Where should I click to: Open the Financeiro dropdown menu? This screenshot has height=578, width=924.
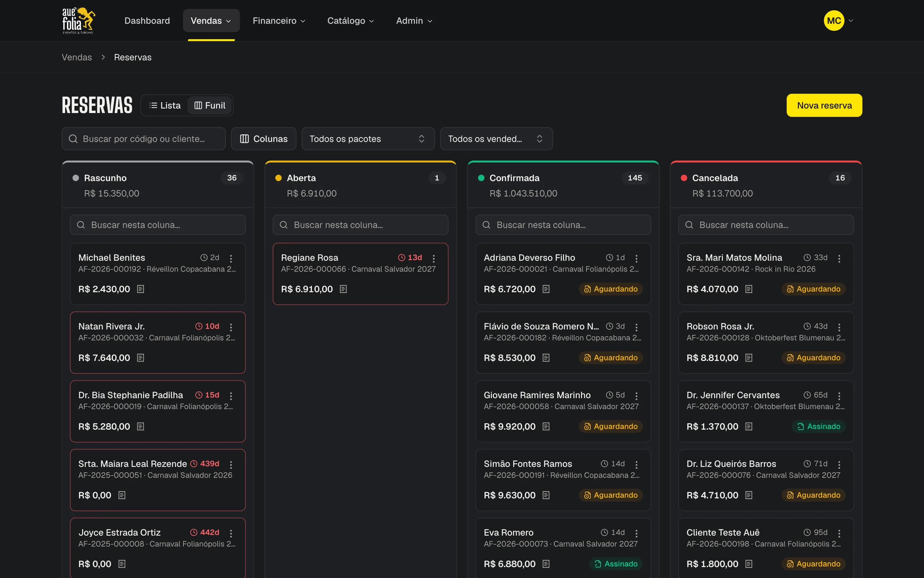click(279, 21)
